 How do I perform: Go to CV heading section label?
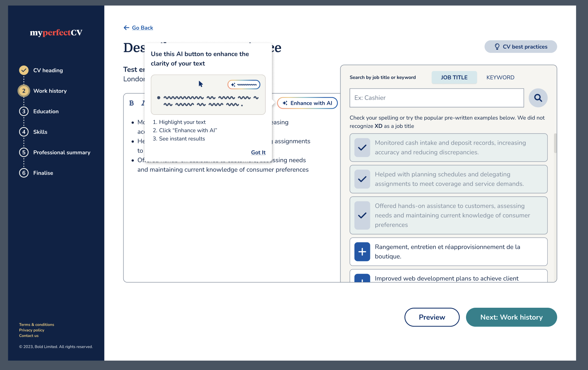click(x=48, y=71)
